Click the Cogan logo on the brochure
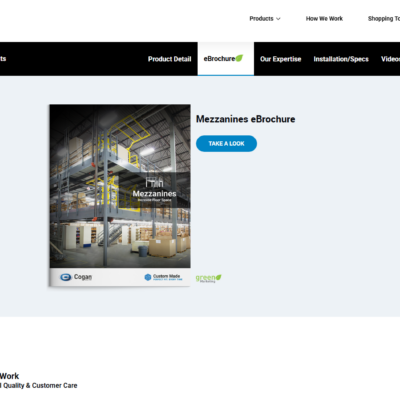The height and width of the screenshot is (400, 400). tap(76, 277)
